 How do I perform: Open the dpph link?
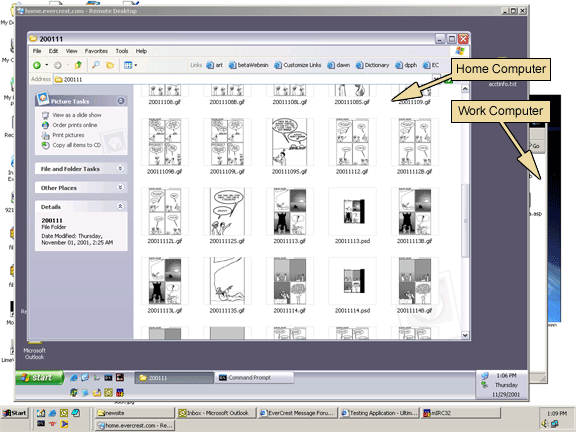(x=406, y=65)
